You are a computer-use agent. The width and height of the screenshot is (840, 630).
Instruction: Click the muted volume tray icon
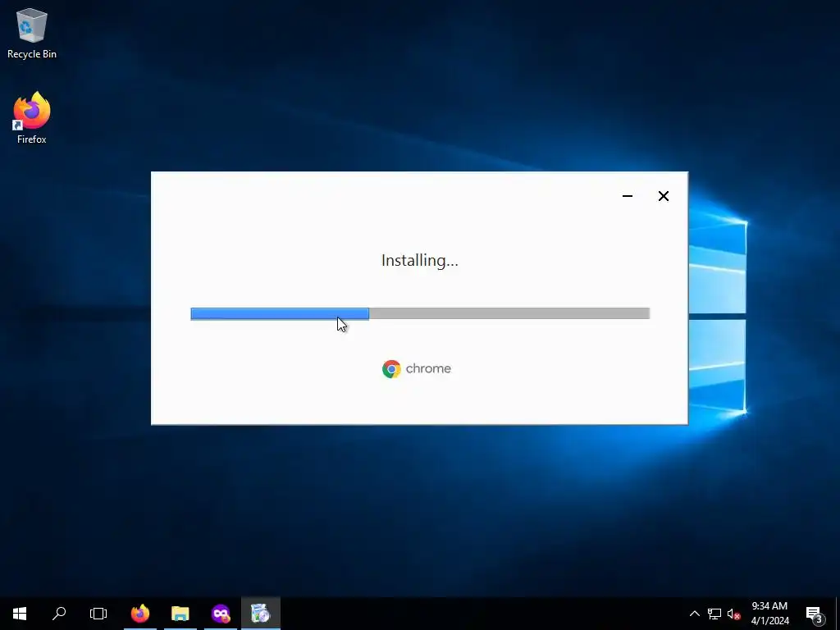[x=733, y=614]
